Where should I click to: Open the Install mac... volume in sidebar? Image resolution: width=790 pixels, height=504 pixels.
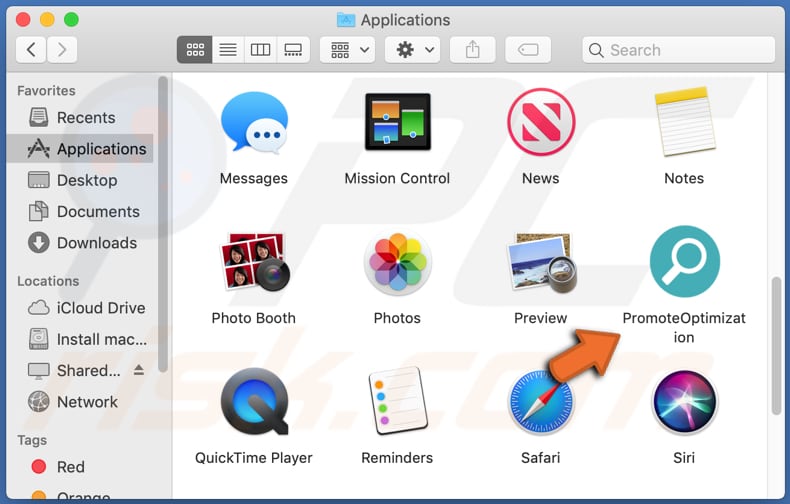[81, 339]
